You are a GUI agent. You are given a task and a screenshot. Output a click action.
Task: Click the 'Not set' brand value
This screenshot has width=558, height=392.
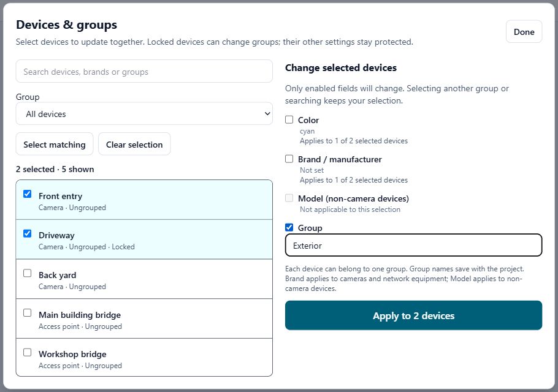(x=311, y=170)
